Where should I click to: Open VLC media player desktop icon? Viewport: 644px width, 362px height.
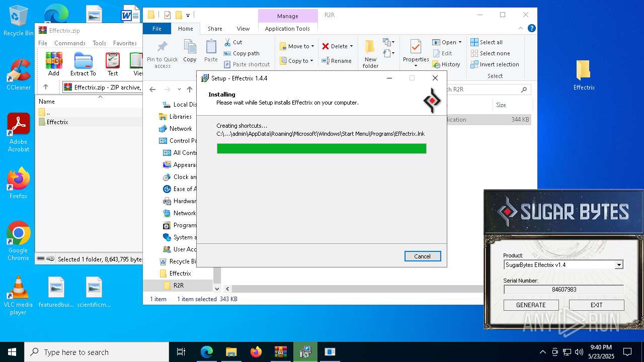19,296
